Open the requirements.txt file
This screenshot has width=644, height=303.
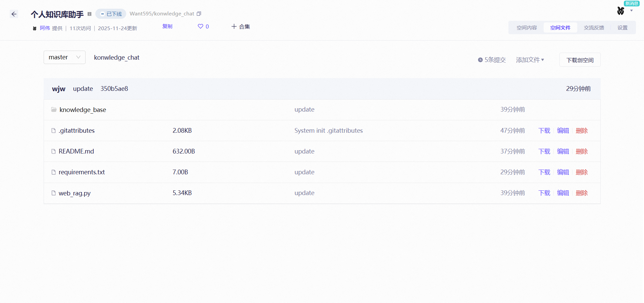(x=82, y=172)
